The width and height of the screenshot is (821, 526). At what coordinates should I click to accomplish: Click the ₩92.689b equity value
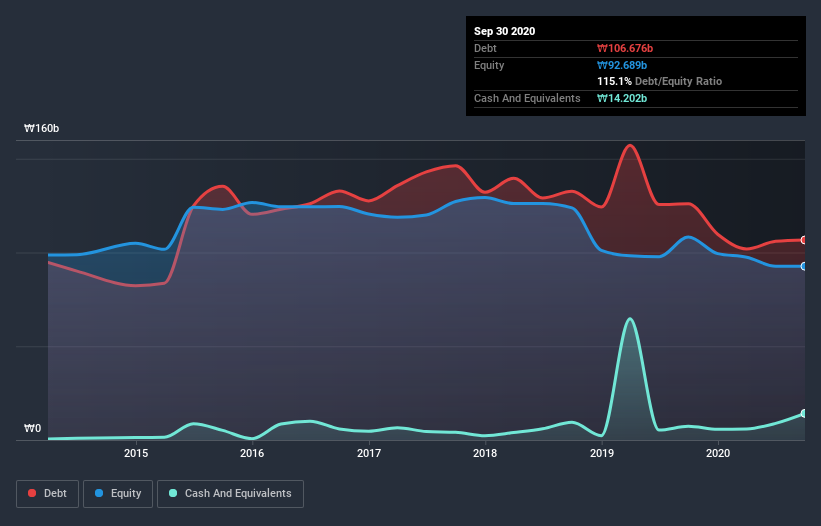click(622, 65)
